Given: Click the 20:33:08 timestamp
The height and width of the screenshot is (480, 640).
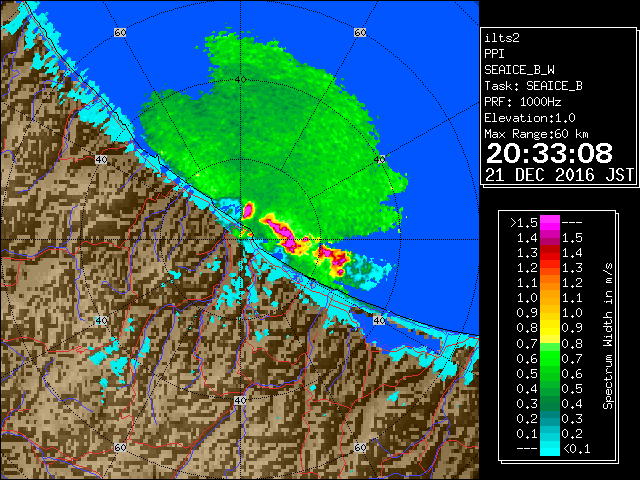Looking at the screenshot, I should pyautogui.click(x=549, y=153).
